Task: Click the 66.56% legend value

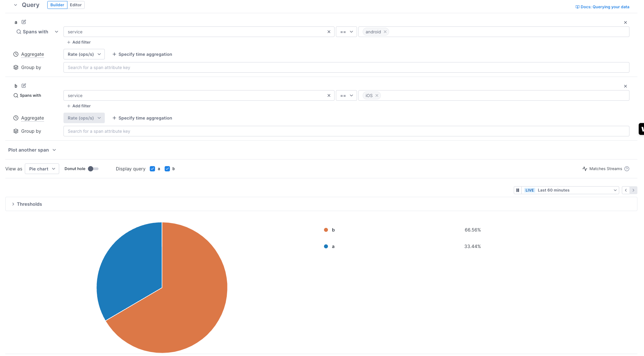Action: coord(472,230)
